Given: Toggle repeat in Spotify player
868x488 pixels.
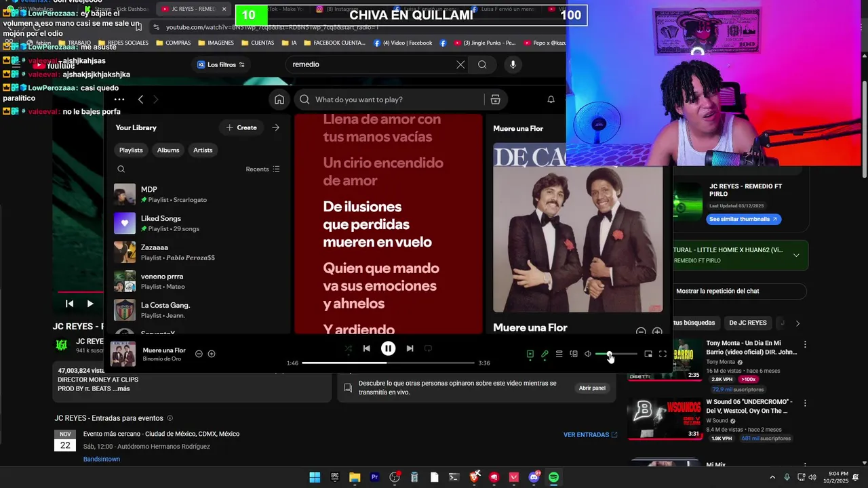Looking at the screenshot, I should (428, 348).
